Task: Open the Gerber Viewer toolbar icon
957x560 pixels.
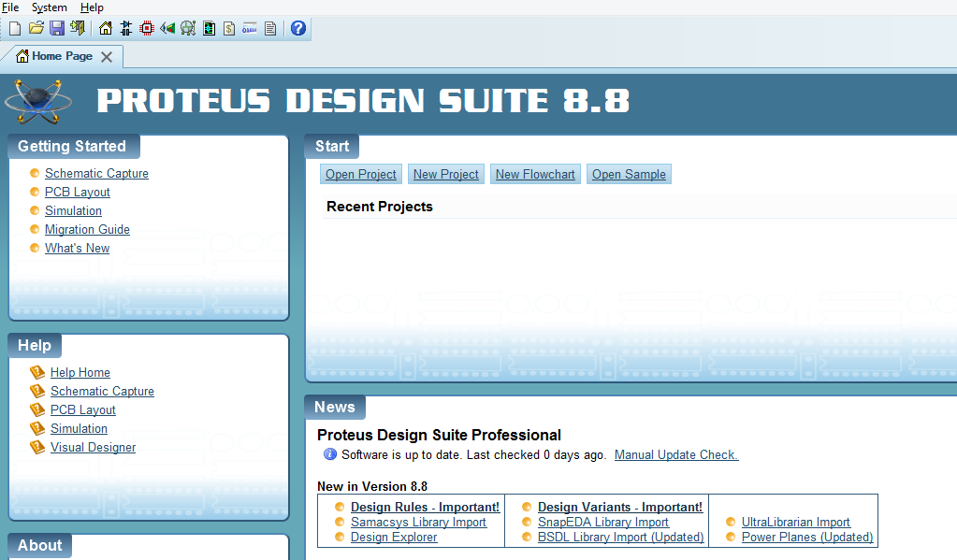Action: coord(188,28)
